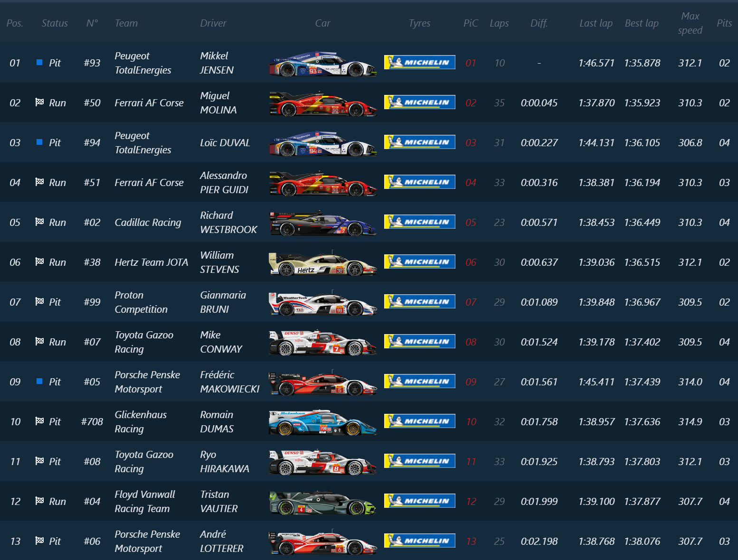The image size is (738, 560).
Task: Sort by the Status column header
Action: pos(55,23)
